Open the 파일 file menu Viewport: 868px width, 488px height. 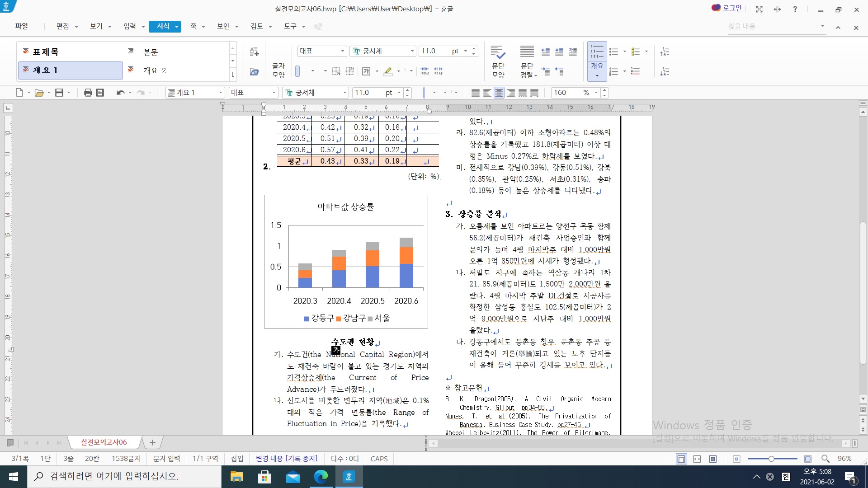pyautogui.click(x=22, y=26)
